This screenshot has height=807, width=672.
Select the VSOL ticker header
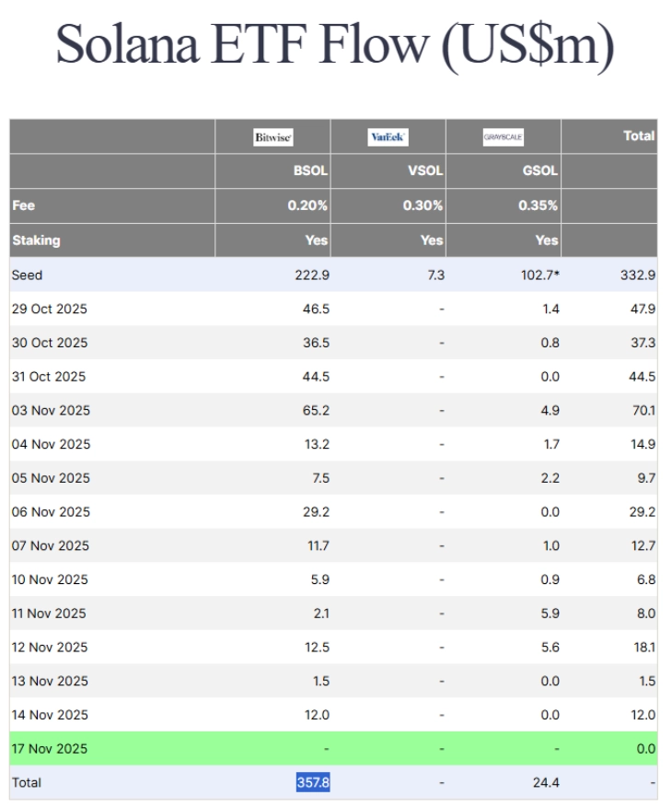424,171
